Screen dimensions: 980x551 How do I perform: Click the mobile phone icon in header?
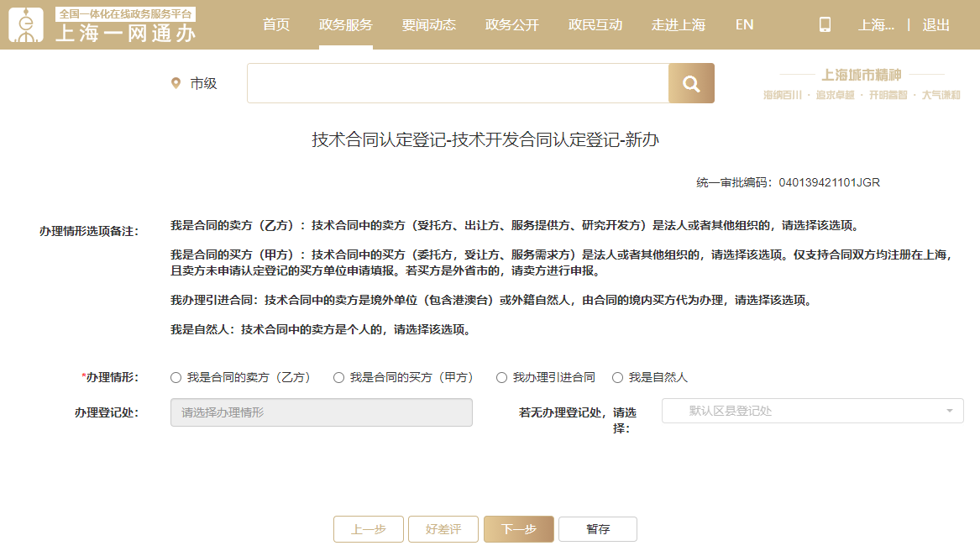pos(825,24)
